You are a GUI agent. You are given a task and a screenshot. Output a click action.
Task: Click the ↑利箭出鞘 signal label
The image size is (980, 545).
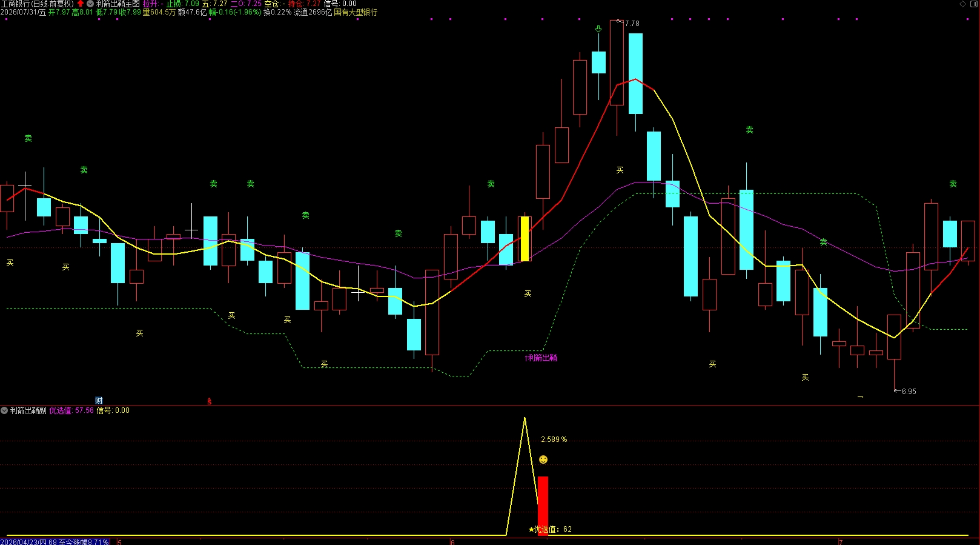click(x=541, y=358)
